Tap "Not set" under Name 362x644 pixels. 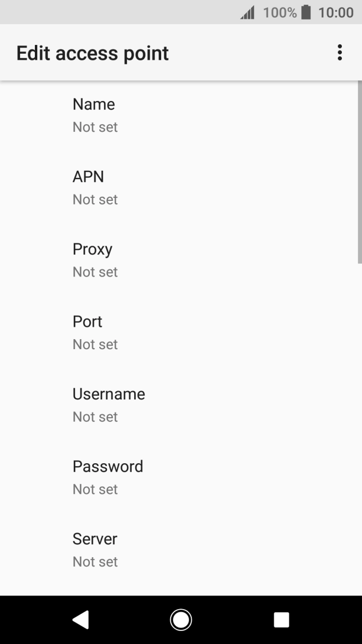(x=95, y=127)
